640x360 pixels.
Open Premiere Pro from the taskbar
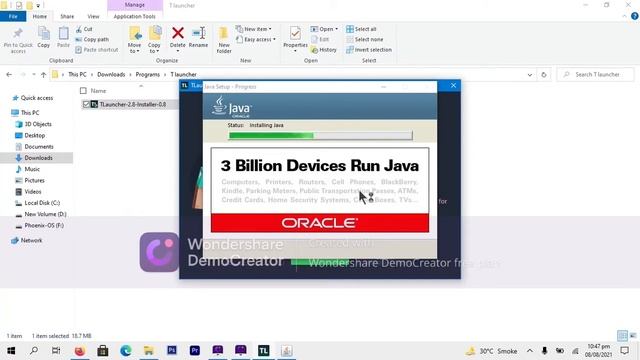click(195, 351)
